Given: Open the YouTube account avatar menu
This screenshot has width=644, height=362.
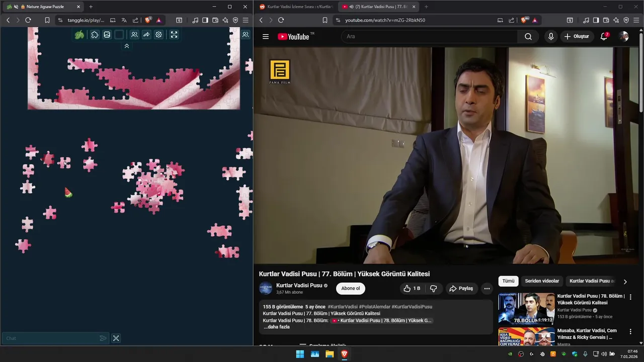Looking at the screenshot, I should click(624, 37).
